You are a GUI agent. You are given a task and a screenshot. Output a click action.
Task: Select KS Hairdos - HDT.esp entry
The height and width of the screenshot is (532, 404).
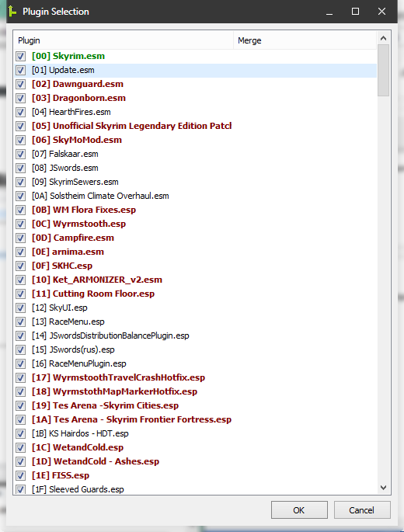pos(80,433)
